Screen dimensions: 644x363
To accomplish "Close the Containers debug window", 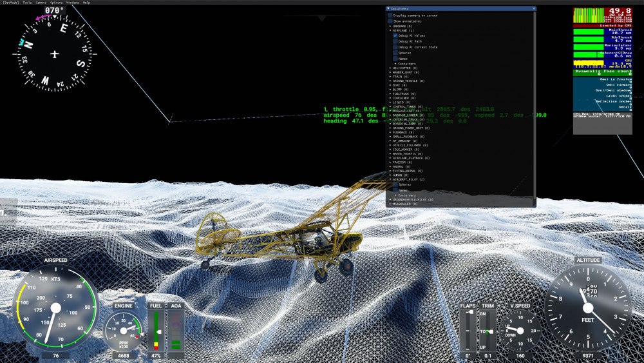I will (533, 8).
